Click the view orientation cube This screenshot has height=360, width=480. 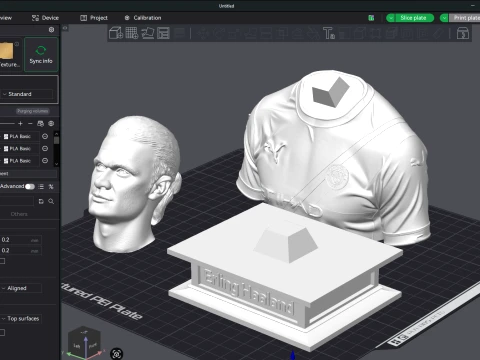(83, 343)
